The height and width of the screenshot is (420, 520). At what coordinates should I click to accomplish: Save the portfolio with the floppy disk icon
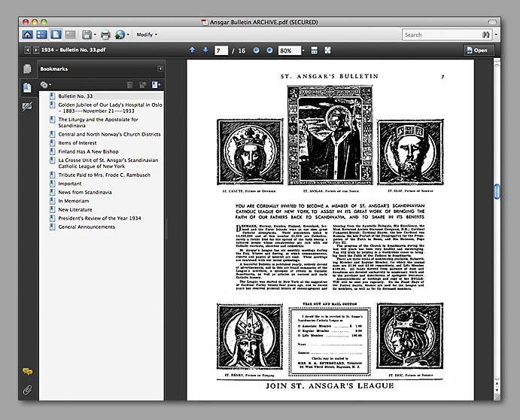(x=87, y=35)
